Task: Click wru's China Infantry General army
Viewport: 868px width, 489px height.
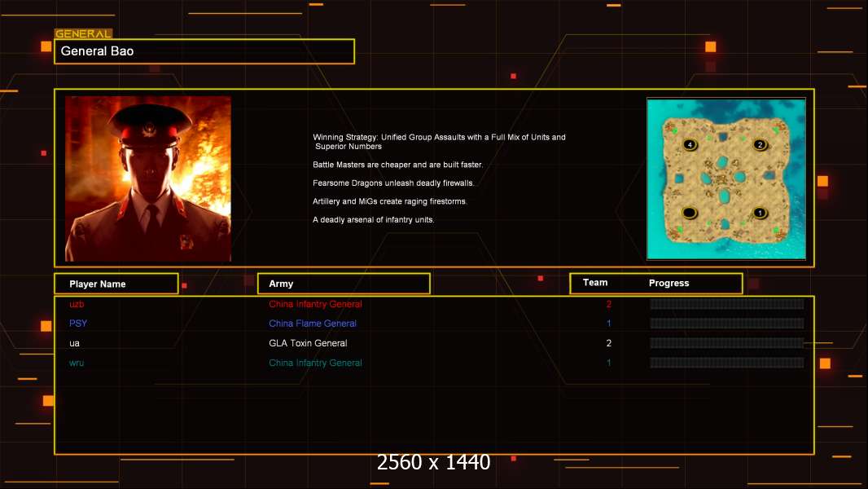Action: click(x=316, y=363)
